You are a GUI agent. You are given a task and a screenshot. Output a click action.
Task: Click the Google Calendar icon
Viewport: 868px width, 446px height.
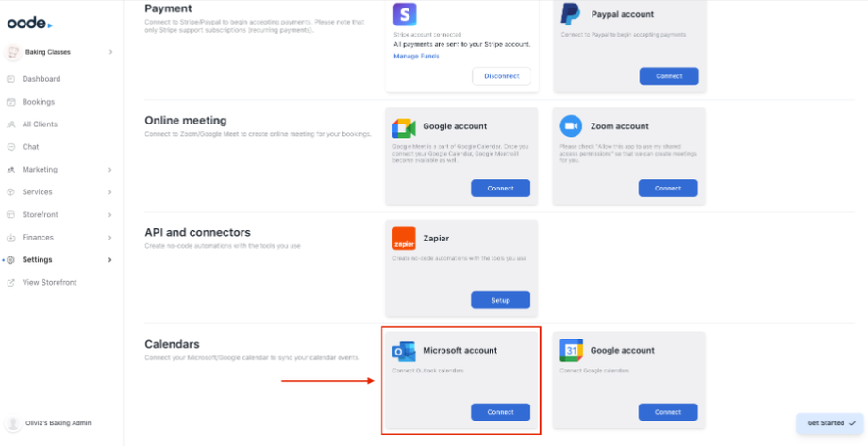pos(571,351)
